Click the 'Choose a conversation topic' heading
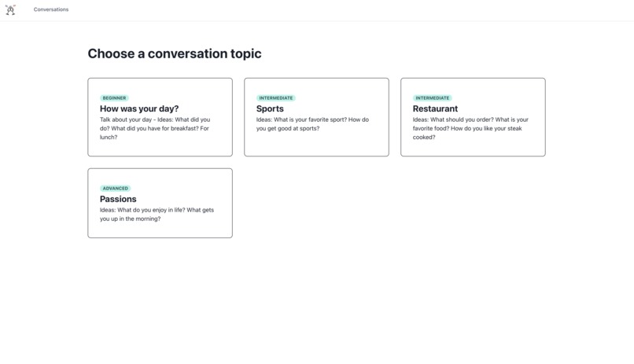This screenshot has height=364, width=634. tap(175, 53)
